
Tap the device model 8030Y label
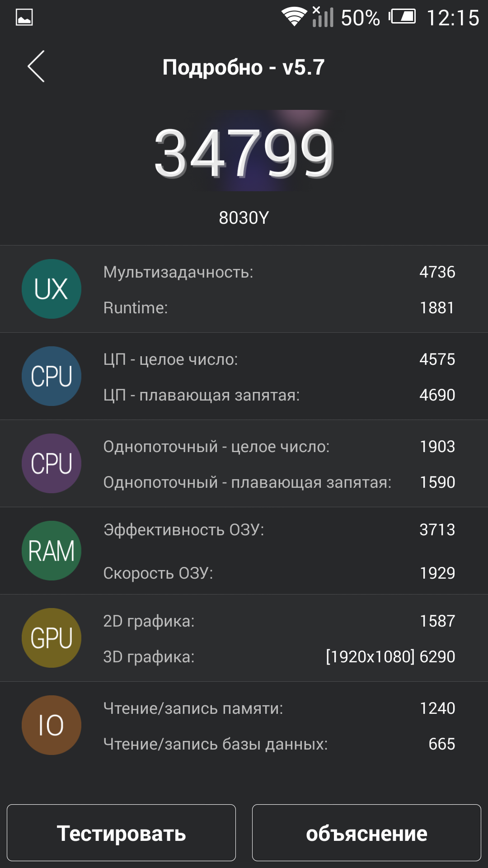[244, 218]
